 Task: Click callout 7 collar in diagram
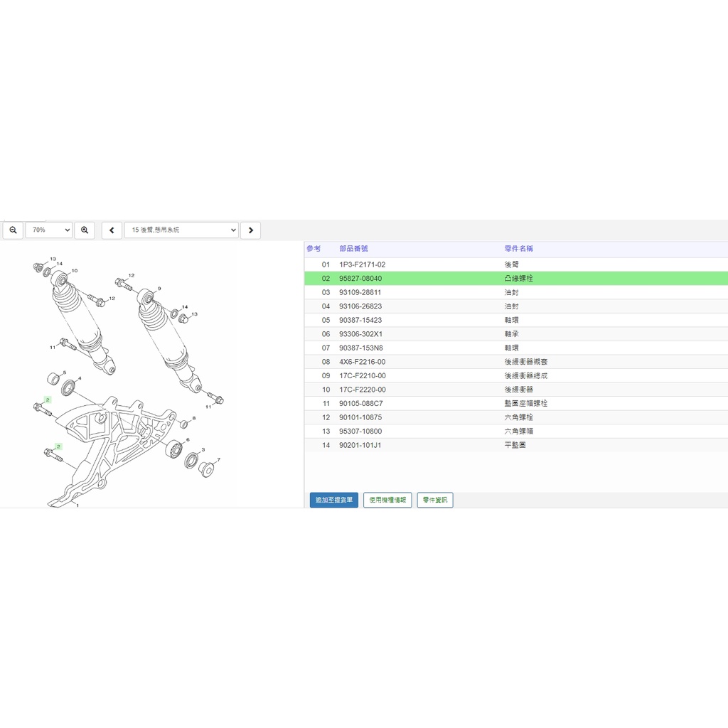click(219, 460)
